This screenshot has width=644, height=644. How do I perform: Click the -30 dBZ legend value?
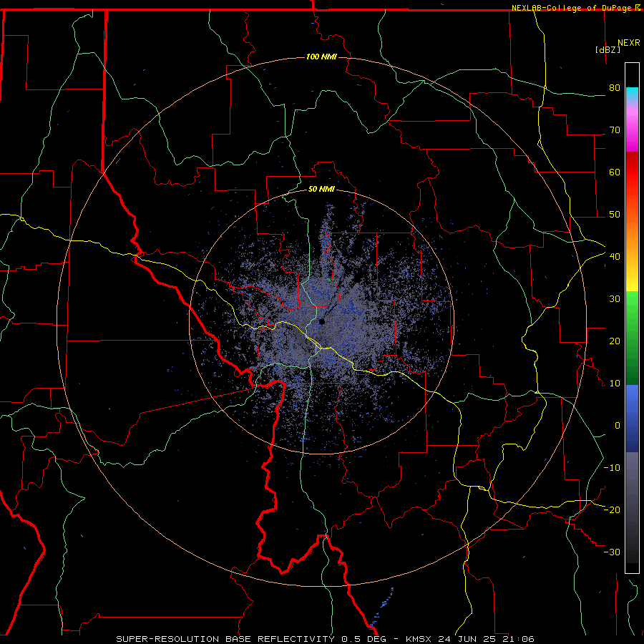click(612, 552)
